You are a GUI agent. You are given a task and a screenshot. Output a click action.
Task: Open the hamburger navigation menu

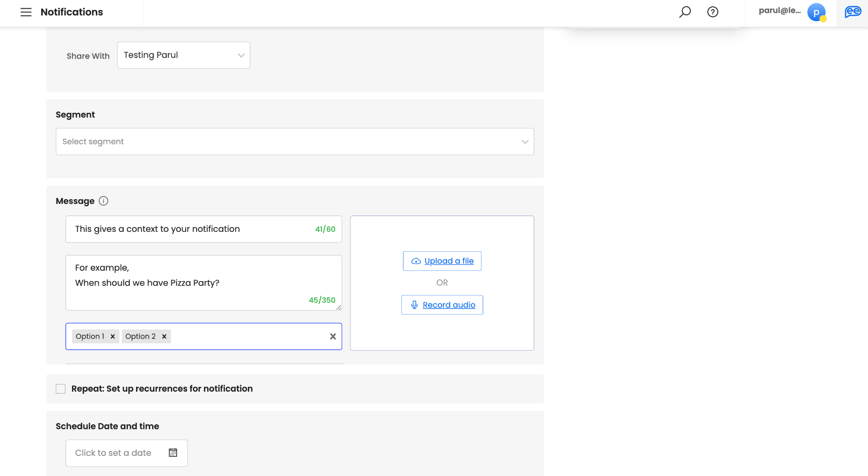pos(26,12)
